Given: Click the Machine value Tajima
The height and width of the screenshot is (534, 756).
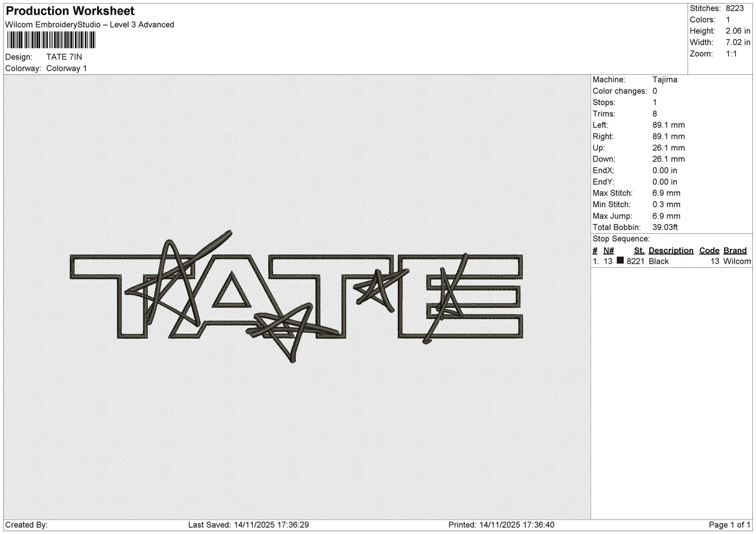Looking at the screenshot, I should [664, 79].
